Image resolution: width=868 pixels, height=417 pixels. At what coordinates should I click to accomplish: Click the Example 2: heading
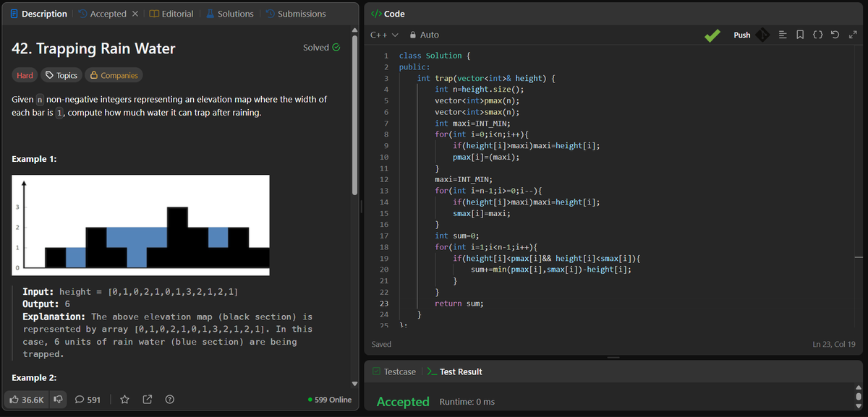35,378
